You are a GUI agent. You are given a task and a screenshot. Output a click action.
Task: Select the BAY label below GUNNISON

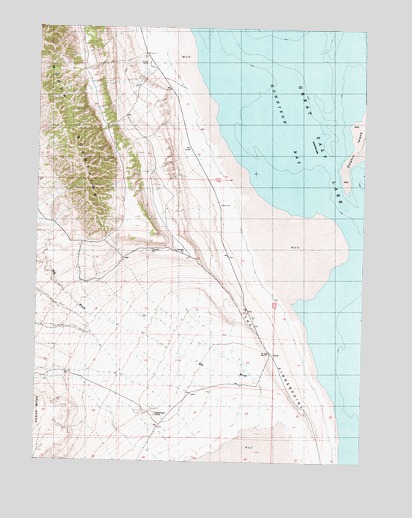[x=297, y=157]
